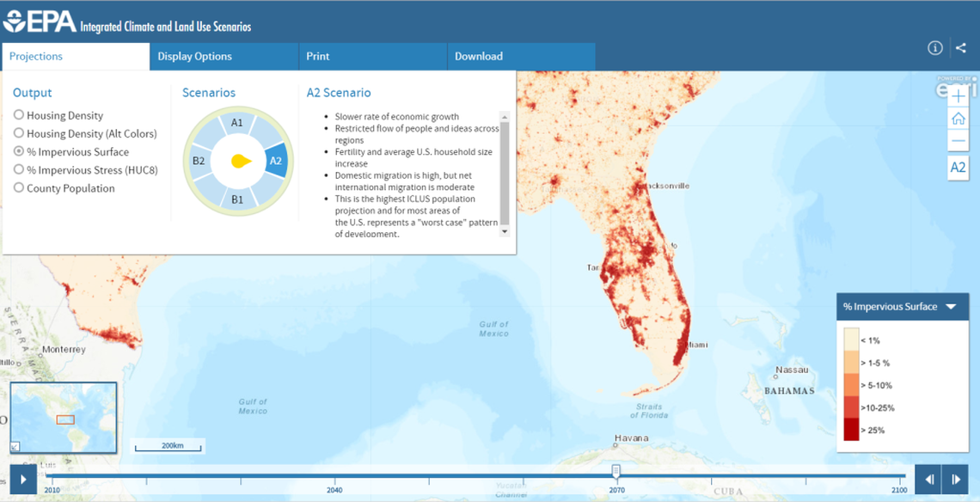Select the B1 scenario on the wheel

(236, 200)
